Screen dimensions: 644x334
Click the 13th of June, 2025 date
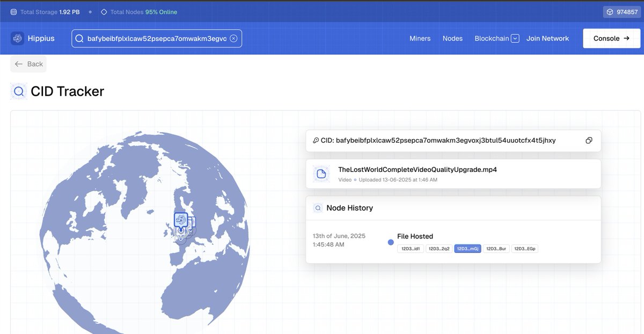(x=339, y=236)
